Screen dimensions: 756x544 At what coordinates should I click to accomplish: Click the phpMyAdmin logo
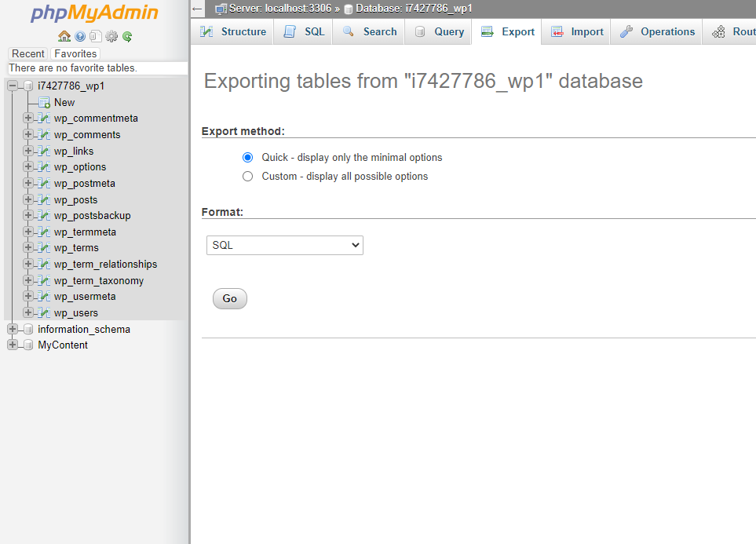94,13
